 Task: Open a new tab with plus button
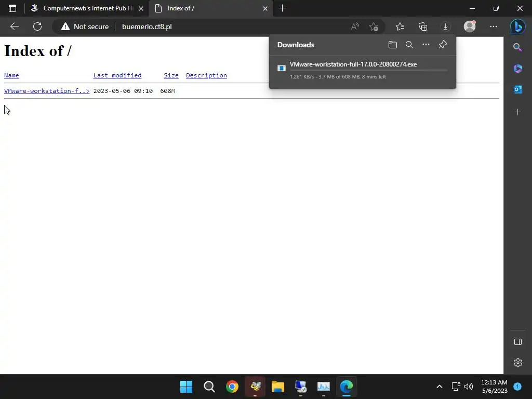coord(282,8)
